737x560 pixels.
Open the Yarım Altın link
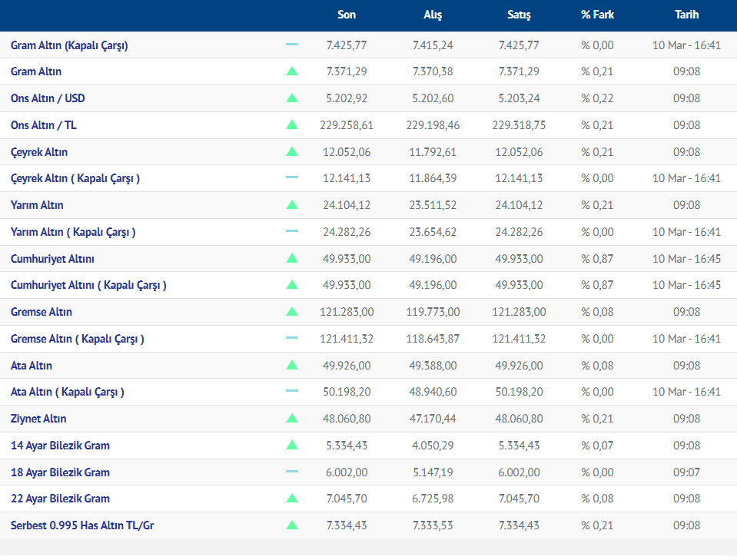(x=37, y=205)
